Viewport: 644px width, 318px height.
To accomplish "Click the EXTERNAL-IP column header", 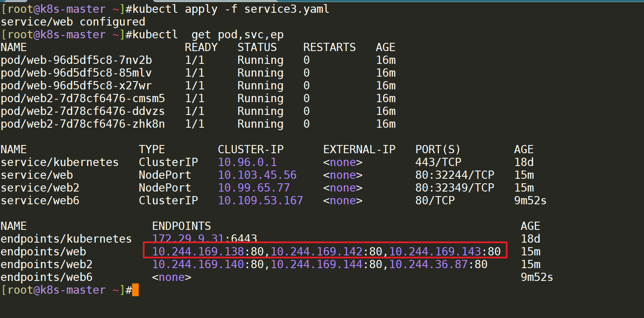I will [359, 150].
